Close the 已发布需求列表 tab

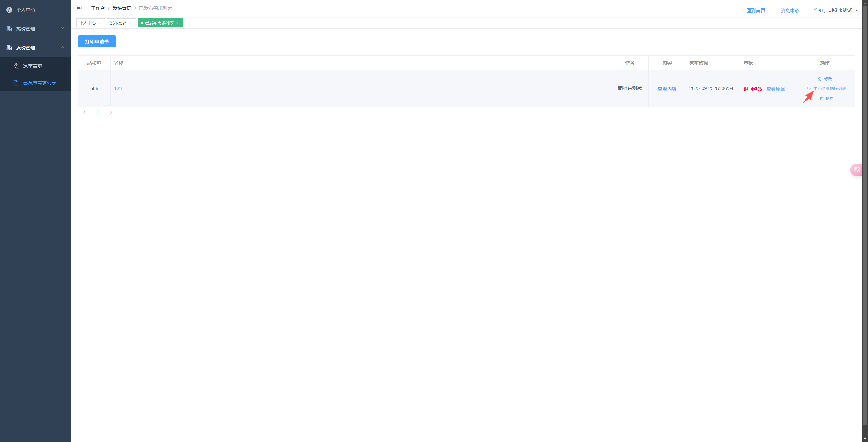[177, 23]
